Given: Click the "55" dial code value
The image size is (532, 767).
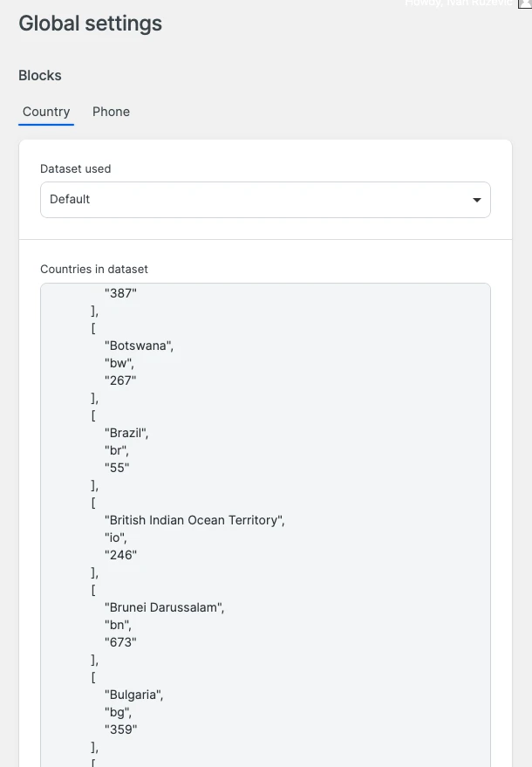Looking at the screenshot, I should 117,468.
